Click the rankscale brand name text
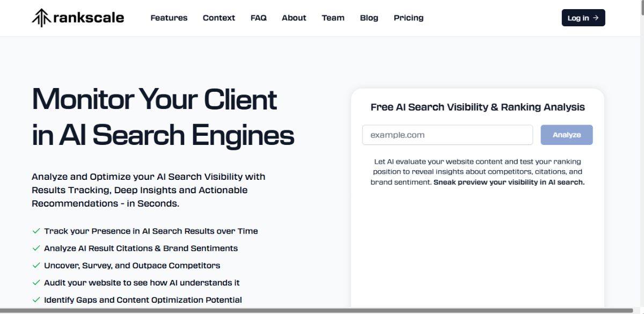Screen dimensions: 644x314 click(89, 18)
